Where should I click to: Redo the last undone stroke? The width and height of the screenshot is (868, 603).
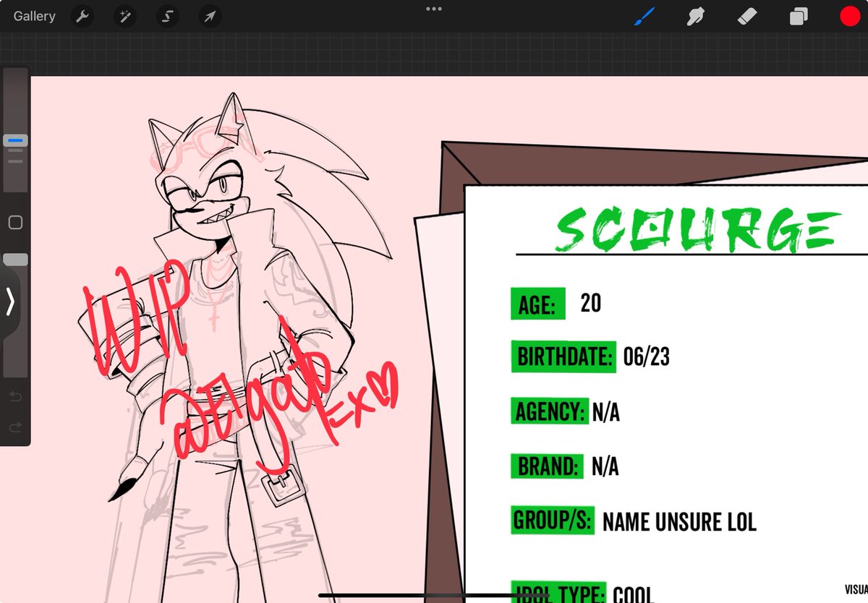pyautogui.click(x=15, y=428)
